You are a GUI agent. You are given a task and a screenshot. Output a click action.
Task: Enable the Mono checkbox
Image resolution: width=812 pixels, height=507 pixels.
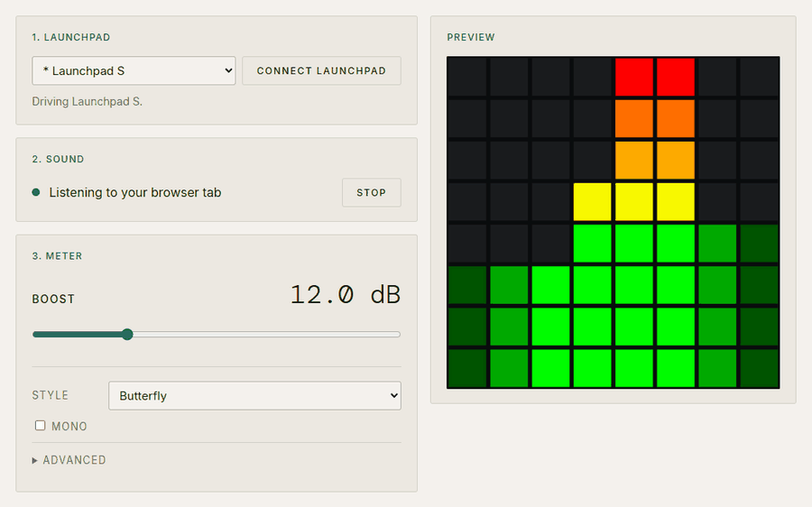click(x=40, y=426)
